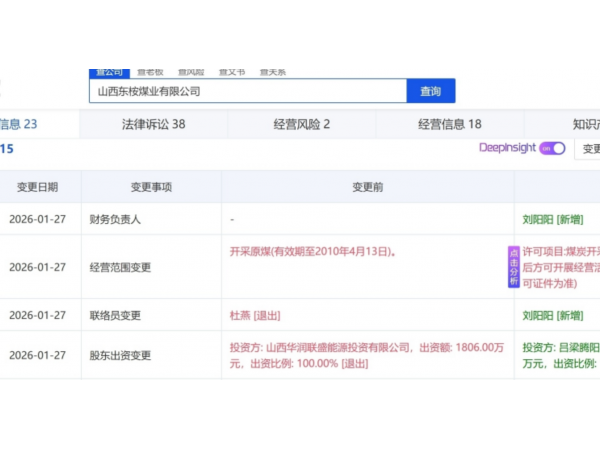Image resolution: width=600 pixels, height=450 pixels.
Task: Open the 法律诉讼 38 tab
Action: [x=153, y=124]
